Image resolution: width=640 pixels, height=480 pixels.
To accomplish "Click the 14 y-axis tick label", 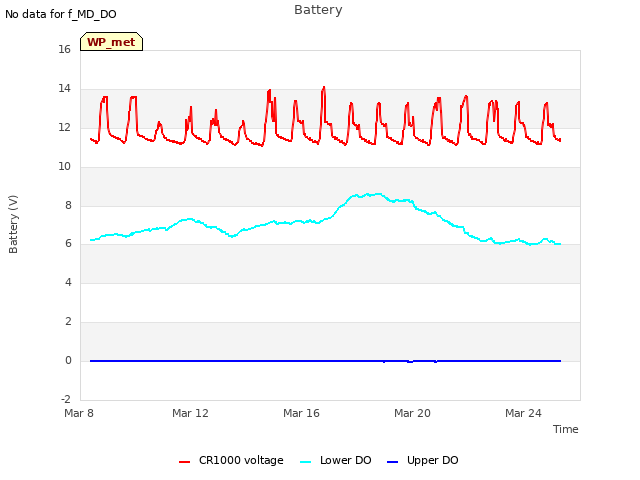I will pyautogui.click(x=64, y=89).
